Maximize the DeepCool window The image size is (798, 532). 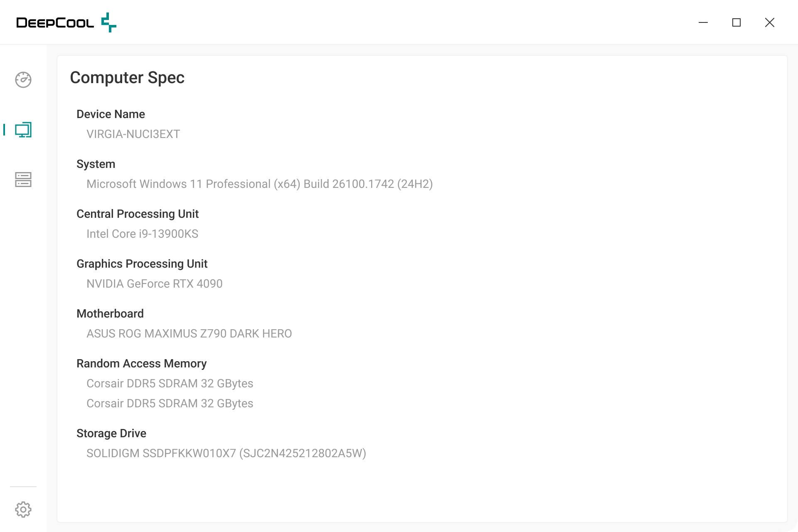click(736, 22)
